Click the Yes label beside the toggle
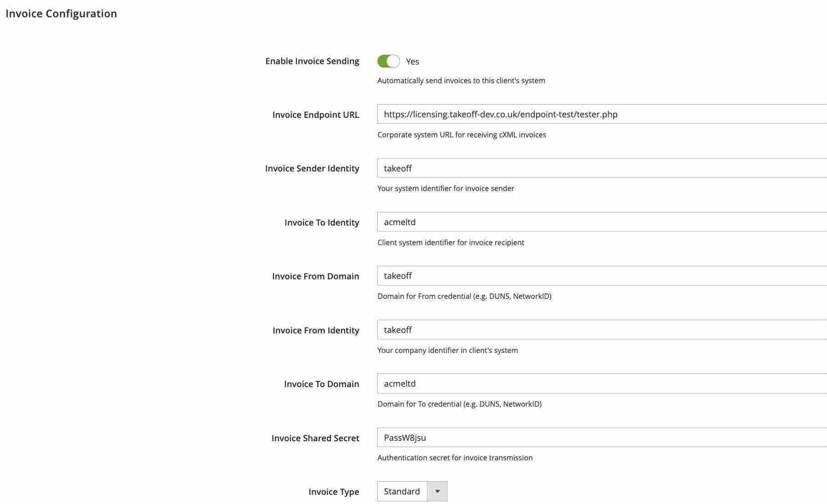Viewport: 827px width, 504px height. [412, 62]
